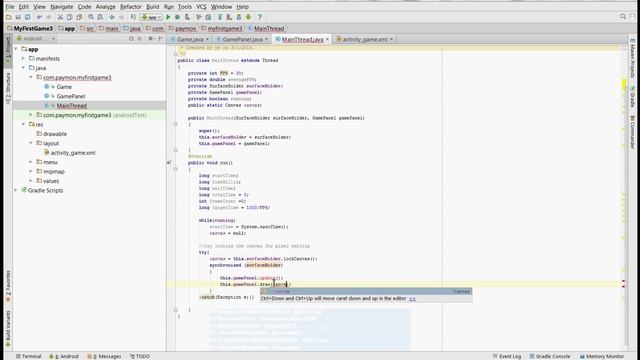The height and width of the screenshot is (360, 640).
Task: Open the VCS menu
Action: 201,7
